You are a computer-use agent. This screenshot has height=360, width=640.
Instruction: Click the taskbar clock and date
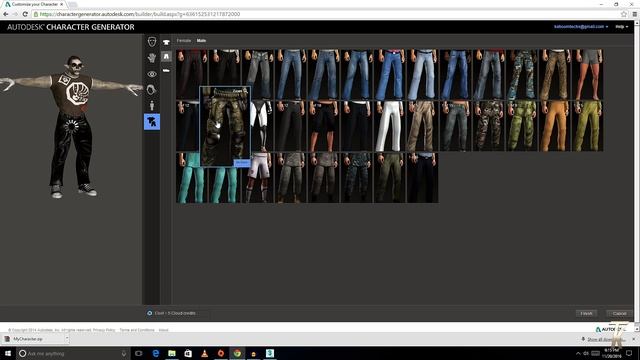[611, 353]
